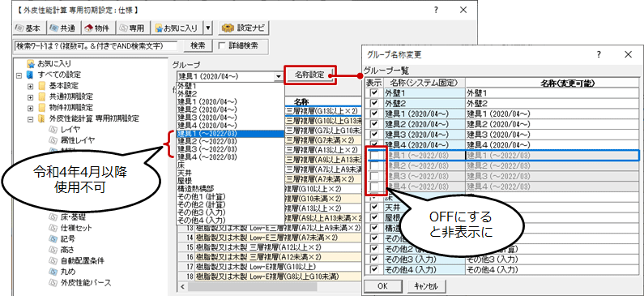Edit the 外壁1 name cell in 名称(変更可能) column
This screenshot has width=644, height=296.
point(552,93)
